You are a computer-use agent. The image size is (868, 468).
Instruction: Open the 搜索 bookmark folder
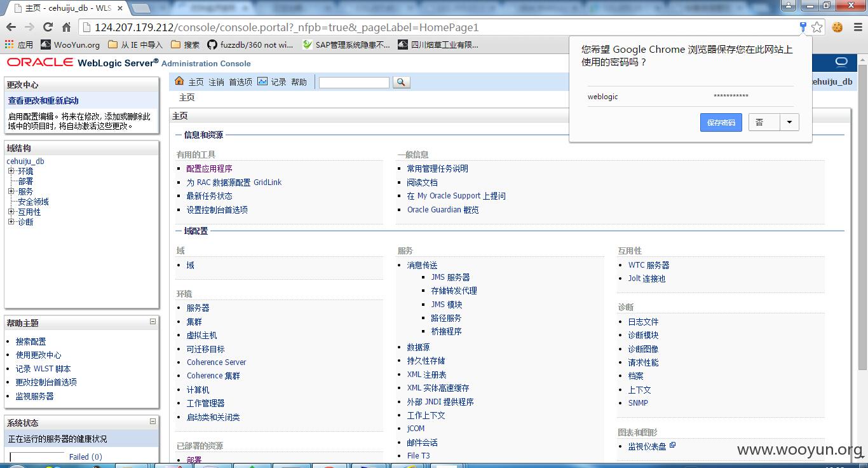[185, 45]
